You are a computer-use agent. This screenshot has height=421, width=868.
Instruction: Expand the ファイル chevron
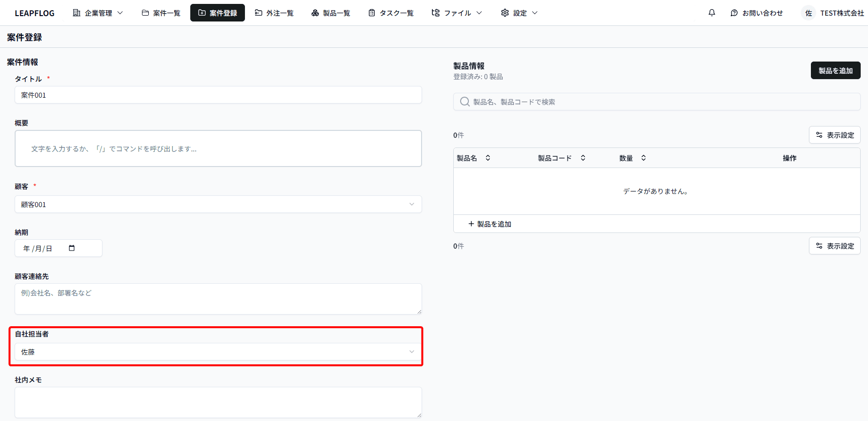click(479, 13)
